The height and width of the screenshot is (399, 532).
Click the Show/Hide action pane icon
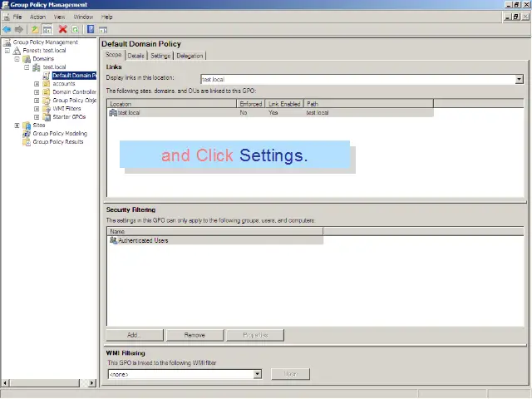(x=103, y=30)
